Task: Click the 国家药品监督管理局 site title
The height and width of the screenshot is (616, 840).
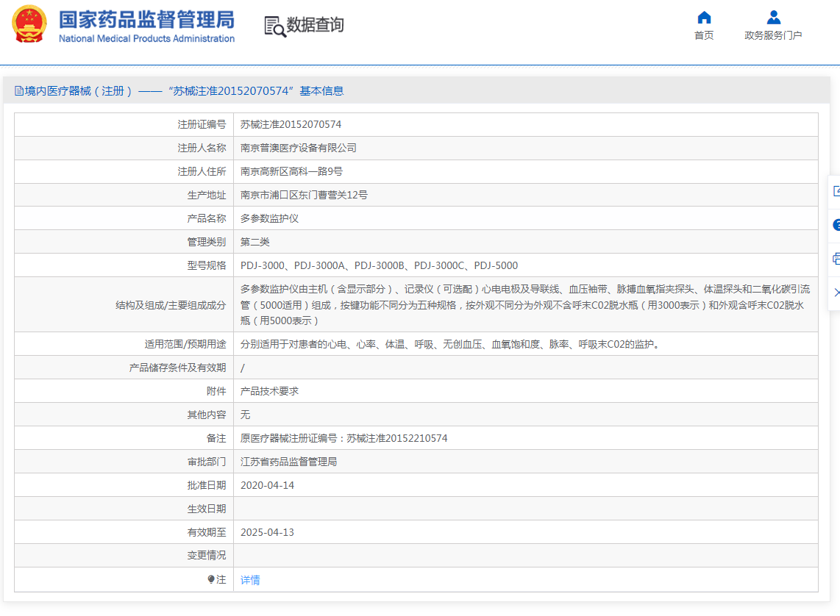Action: coord(147,20)
